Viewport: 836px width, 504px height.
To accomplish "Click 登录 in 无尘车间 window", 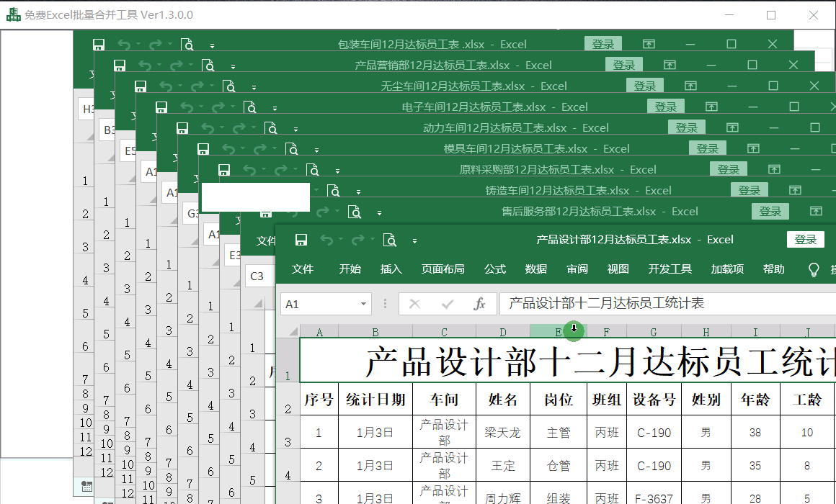I will click(644, 86).
